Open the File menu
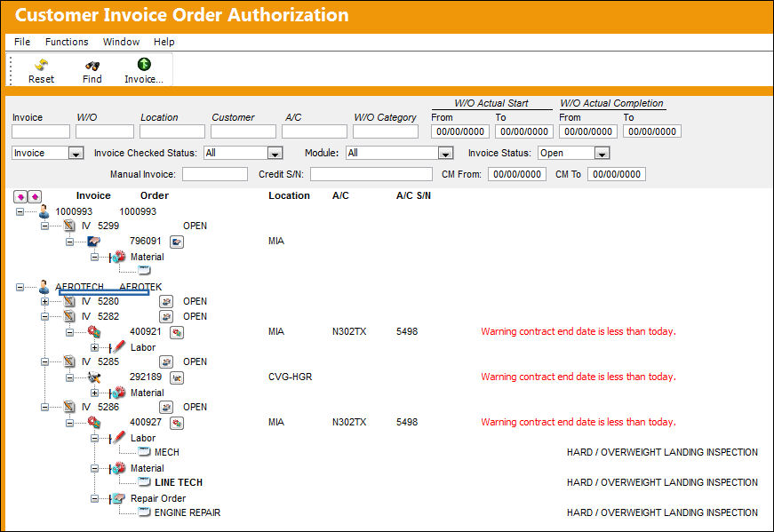This screenshot has height=532, width=774. point(22,42)
